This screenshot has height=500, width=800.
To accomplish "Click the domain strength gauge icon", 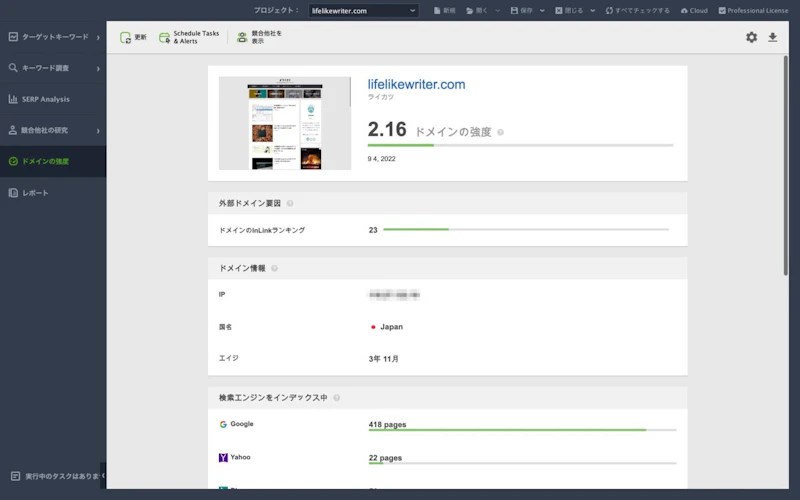I will pyautogui.click(x=13, y=161).
